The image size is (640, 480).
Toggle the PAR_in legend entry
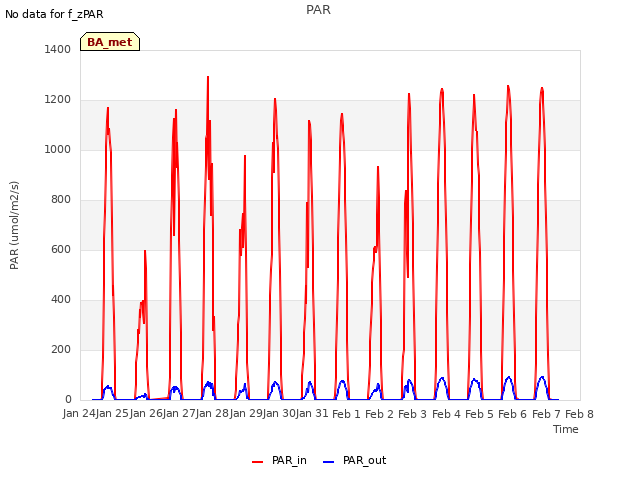click(279, 460)
